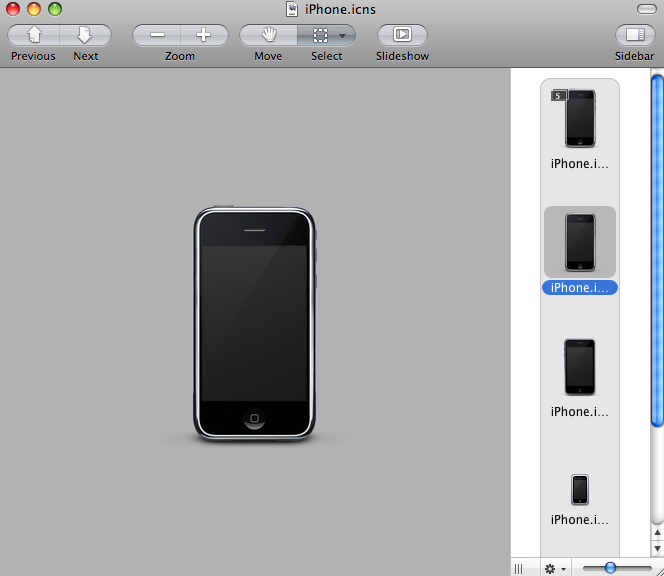Click the sidebar resize handle bars
The image size is (664, 576).
519,568
